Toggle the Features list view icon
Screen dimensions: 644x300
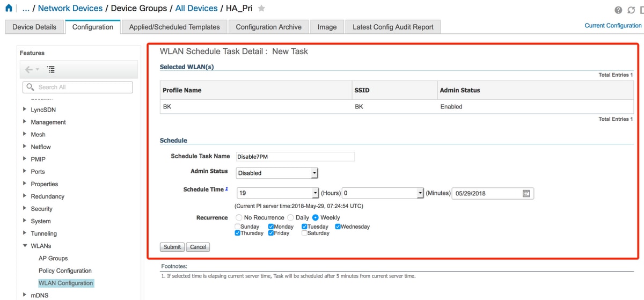51,69
